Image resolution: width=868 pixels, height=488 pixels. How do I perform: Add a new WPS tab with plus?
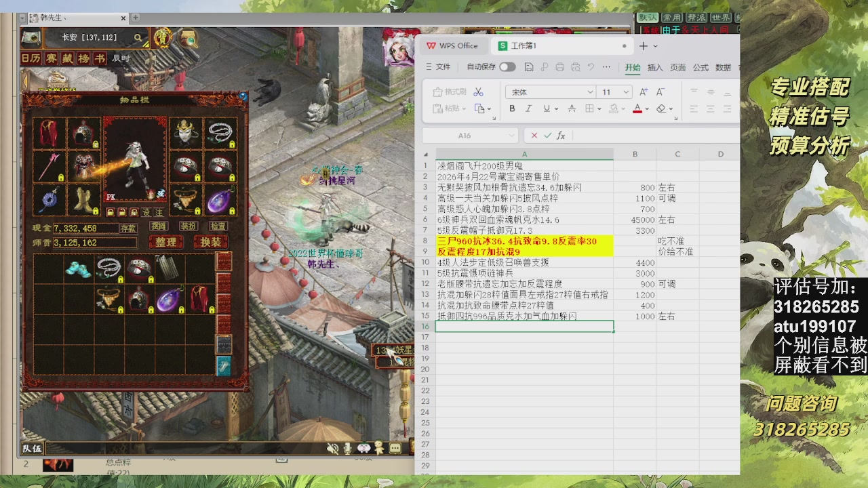coord(644,46)
